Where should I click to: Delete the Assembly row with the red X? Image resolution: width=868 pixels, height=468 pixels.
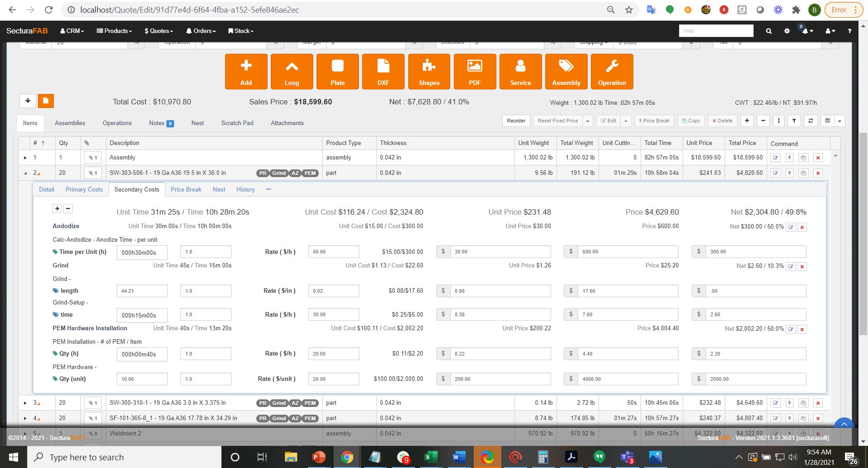coord(818,158)
